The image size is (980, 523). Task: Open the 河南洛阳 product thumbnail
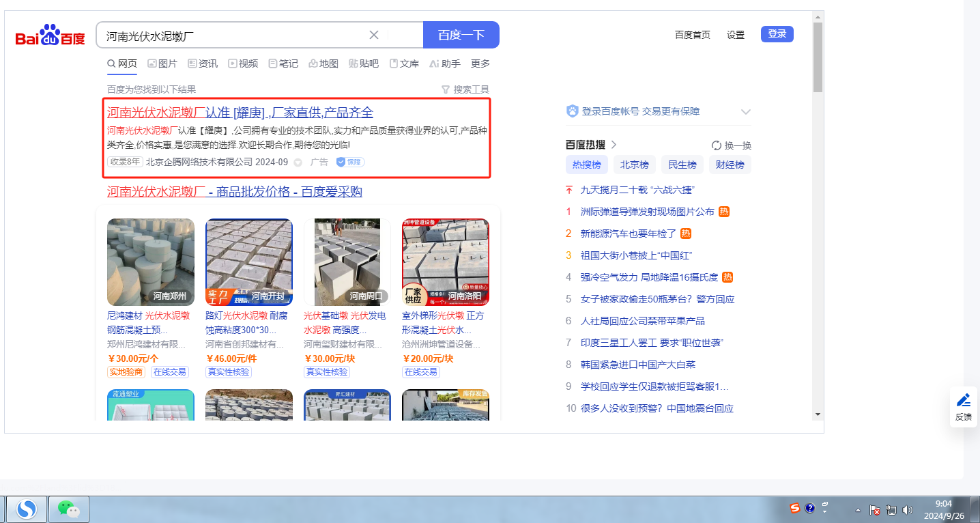pos(446,262)
